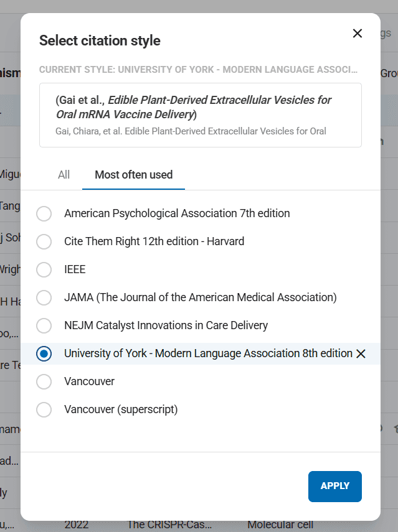Choose Cite Them Right Harvard style

click(x=44, y=241)
